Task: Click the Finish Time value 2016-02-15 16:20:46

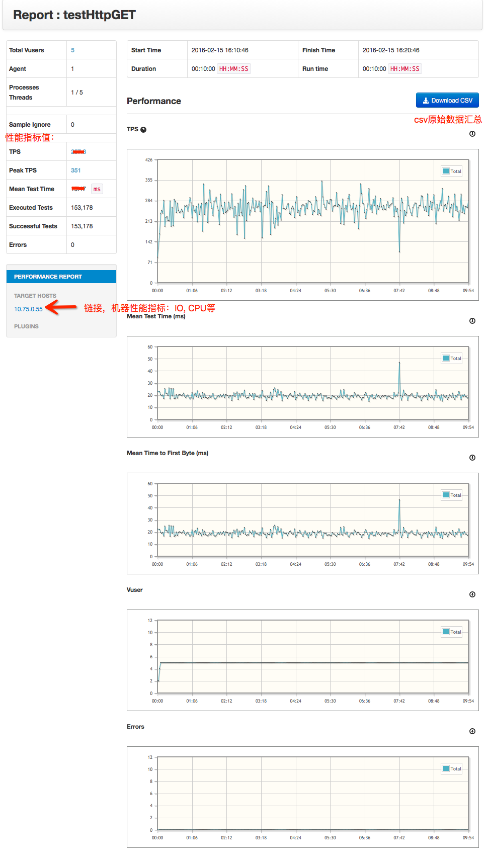Action: (391, 50)
